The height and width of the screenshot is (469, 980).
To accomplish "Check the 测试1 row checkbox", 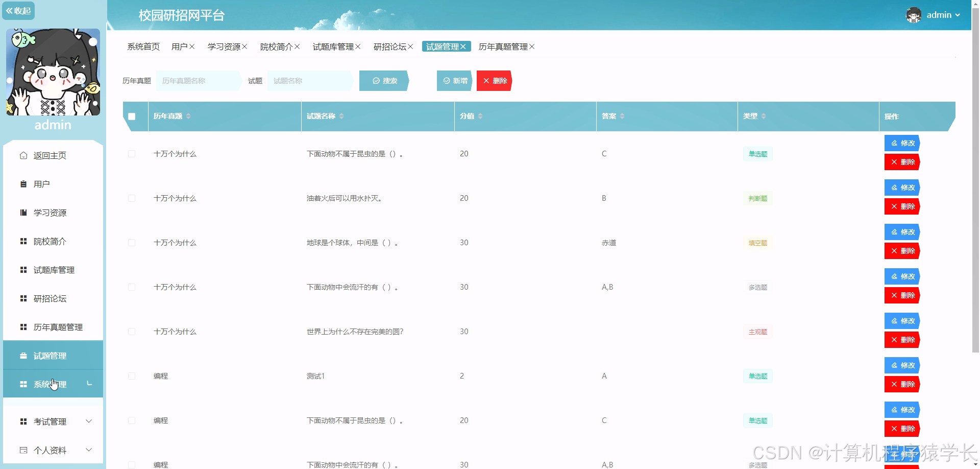I will click(132, 376).
